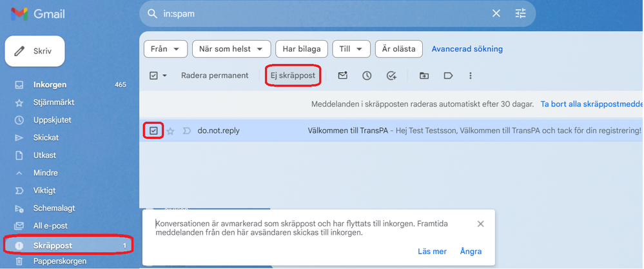Click Läs mer in the notification
This screenshot has width=644, height=269.
[432, 252]
